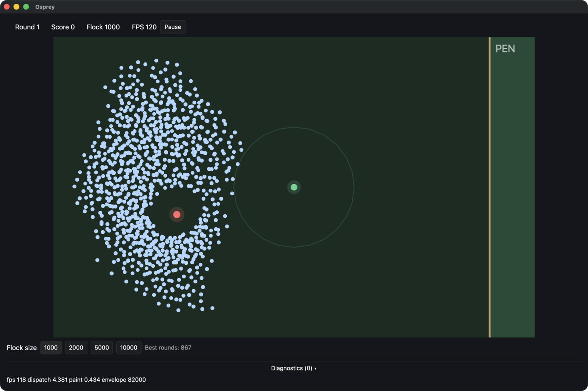
Task: Click the fps dispatch paint envelope status line
Action: coord(76,380)
